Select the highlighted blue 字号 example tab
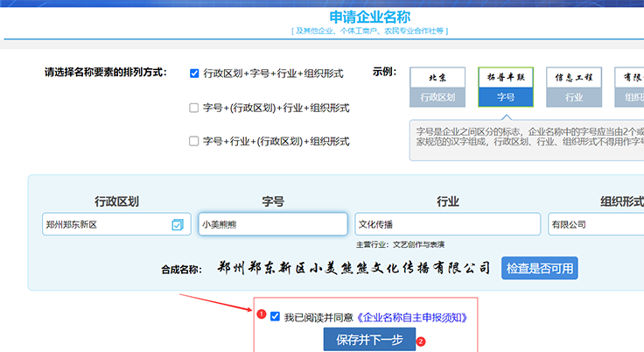Screen dimensions: 644x352 tap(506, 98)
